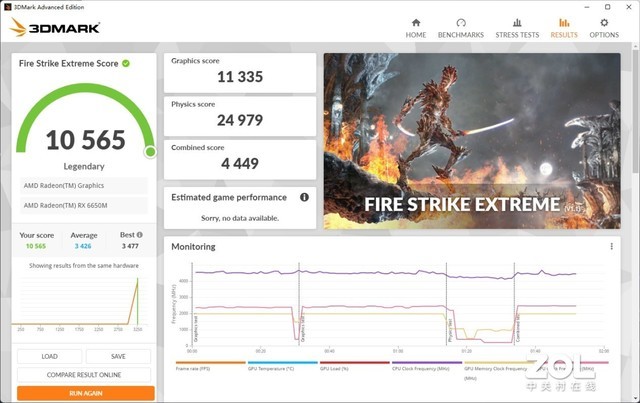
Task: Click the Average value 3 426
Action: pyautogui.click(x=83, y=246)
